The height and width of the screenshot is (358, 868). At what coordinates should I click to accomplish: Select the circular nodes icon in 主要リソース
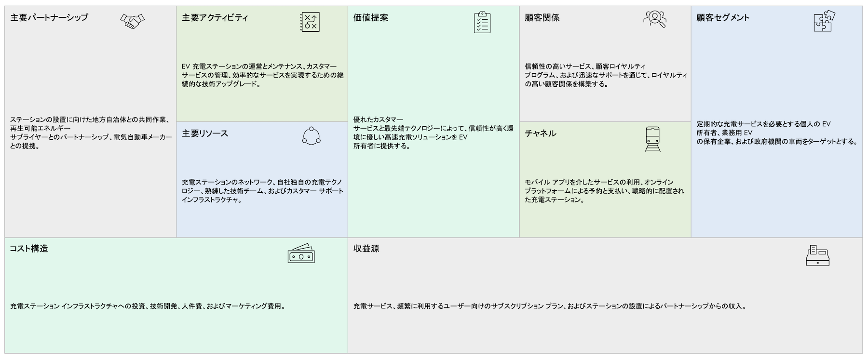[312, 136]
